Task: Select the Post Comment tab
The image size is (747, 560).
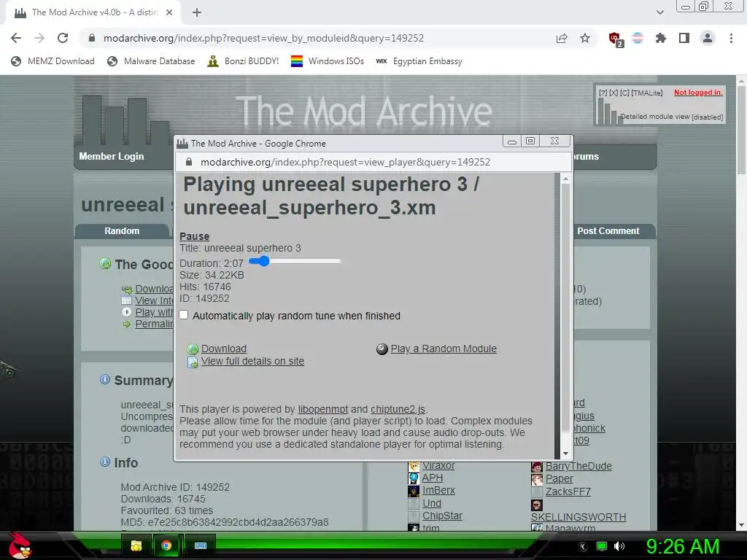Action: pyautogui.click(x=608, y=231)
